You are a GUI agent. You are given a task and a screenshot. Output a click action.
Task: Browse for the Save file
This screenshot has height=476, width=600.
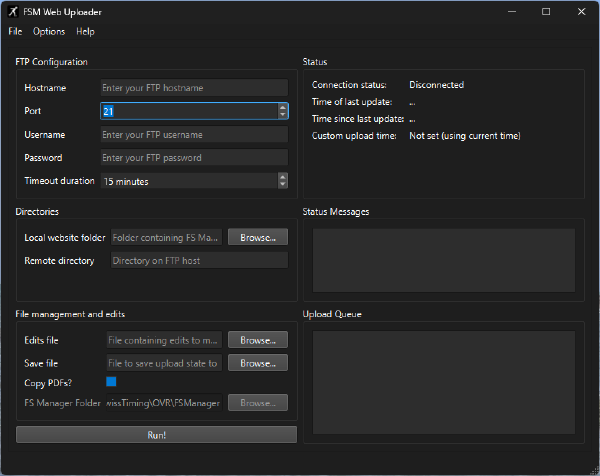[257, 363]
